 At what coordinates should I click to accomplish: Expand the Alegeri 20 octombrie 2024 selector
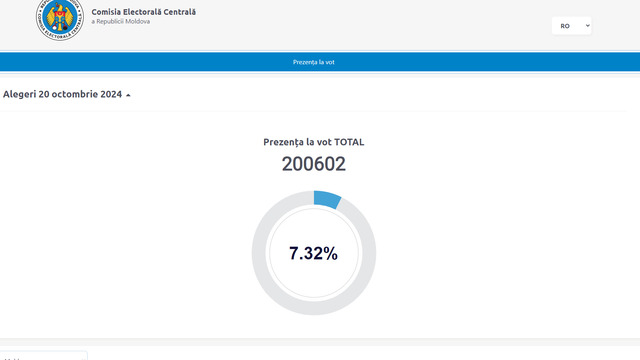[67, 94]
